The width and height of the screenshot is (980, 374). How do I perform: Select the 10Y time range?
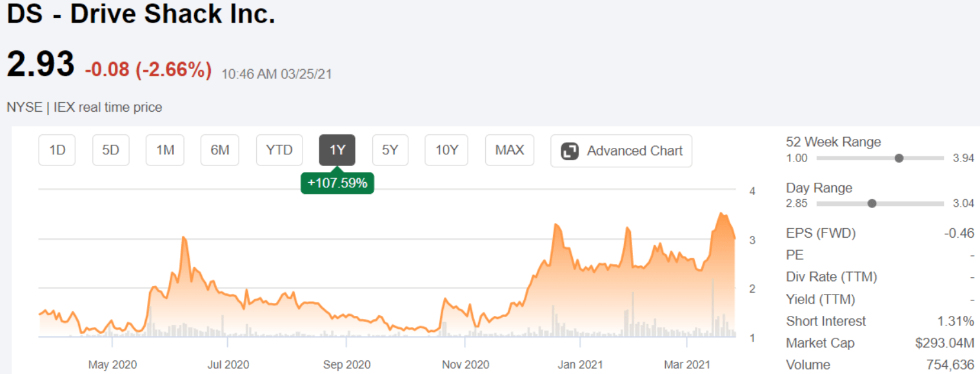pyautogui.click(x=446, y=151)
